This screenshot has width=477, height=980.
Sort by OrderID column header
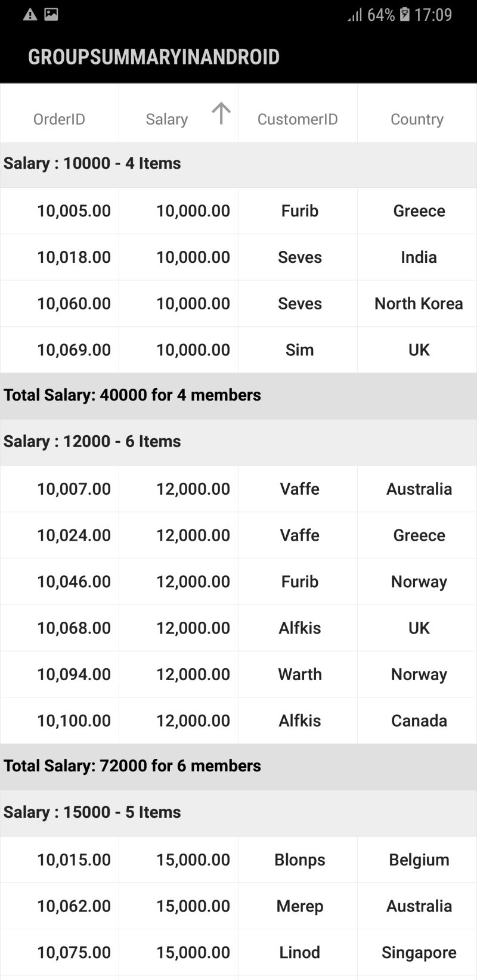(59, 119)
